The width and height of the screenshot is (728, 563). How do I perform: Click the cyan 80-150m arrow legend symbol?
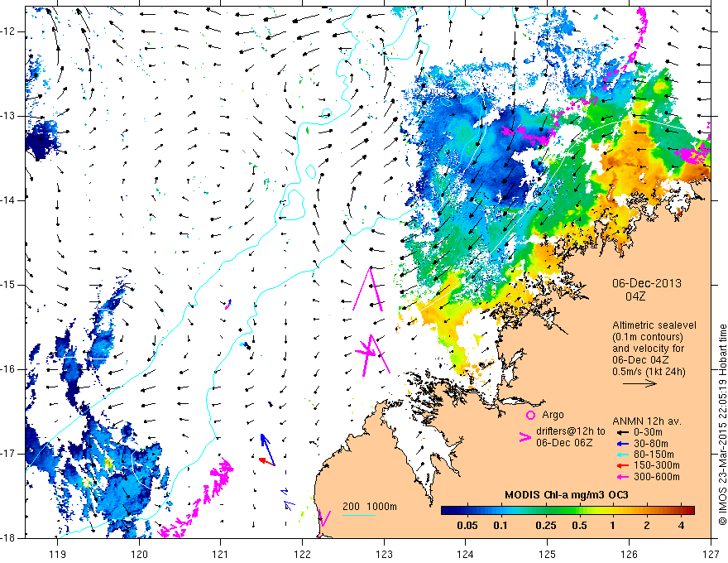[x=622, y=455]
